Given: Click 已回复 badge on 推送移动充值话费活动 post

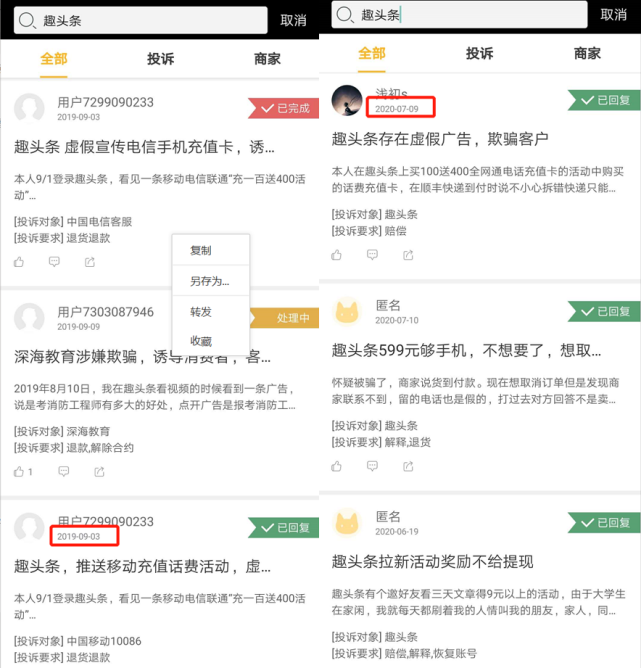Looking at the screenshot, I should click(x=284, y=527).
